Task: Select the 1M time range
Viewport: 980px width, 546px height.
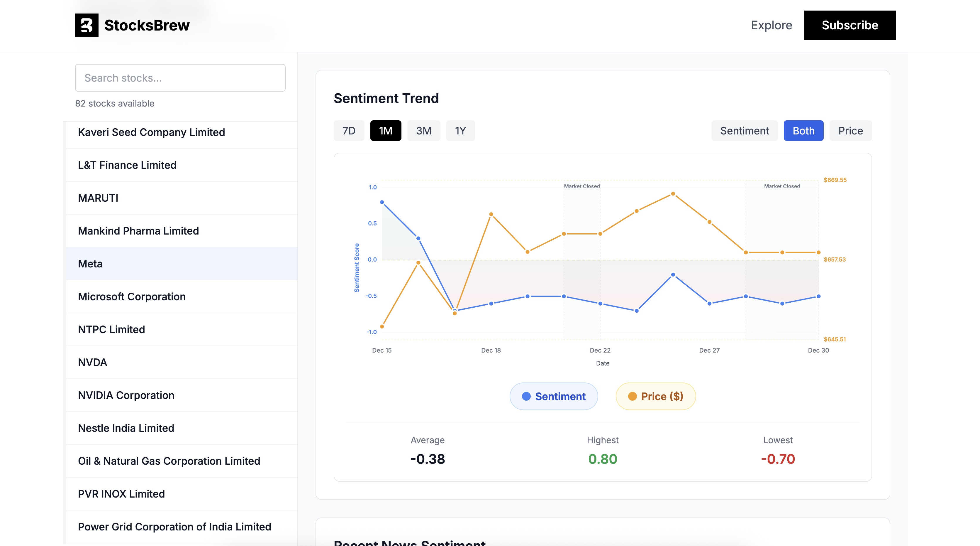Action: point(385,131)
